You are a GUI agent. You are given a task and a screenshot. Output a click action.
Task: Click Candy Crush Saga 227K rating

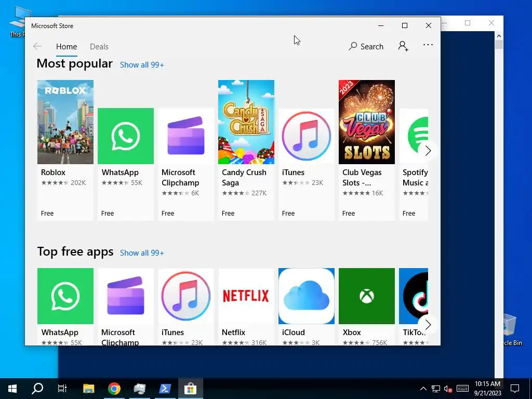(259, 193)
